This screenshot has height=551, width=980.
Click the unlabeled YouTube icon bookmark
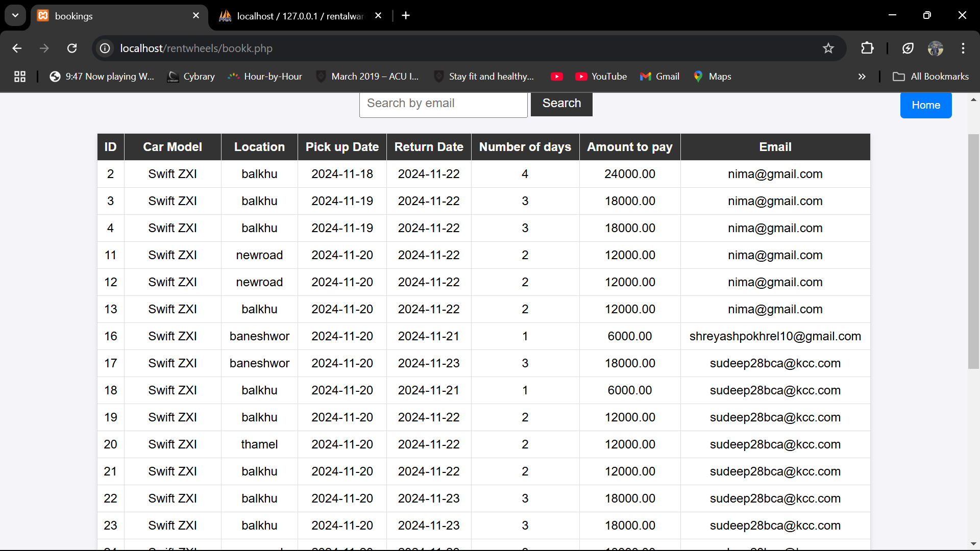pyautogui.click(x=557, y=77)
